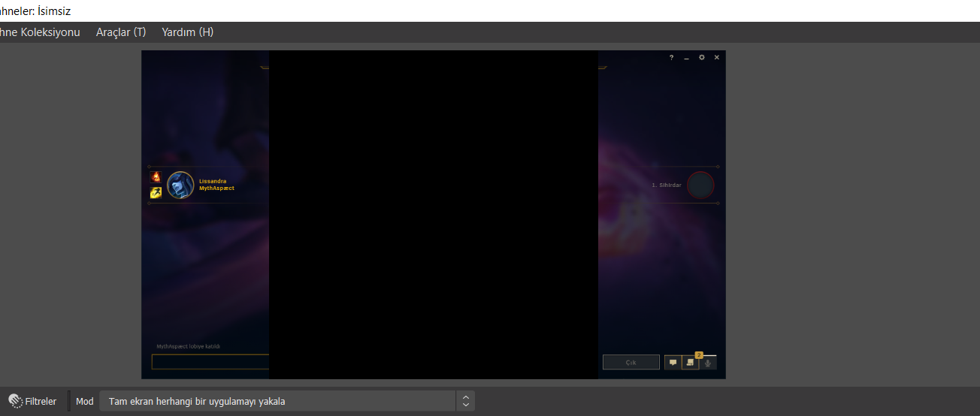
Task: Open the Filtreler filters button
Action: (x=33, y=401)
